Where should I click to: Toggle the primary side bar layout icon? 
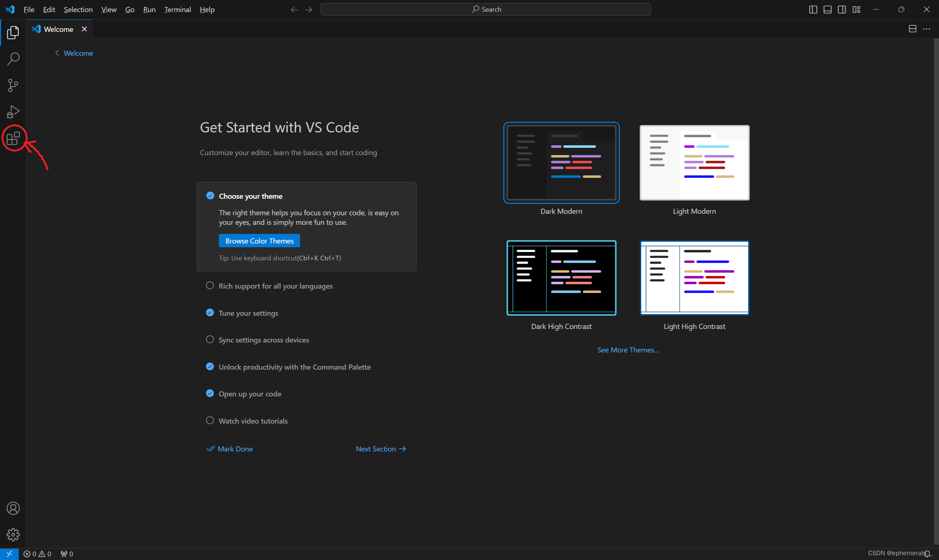tap(813, 10)
